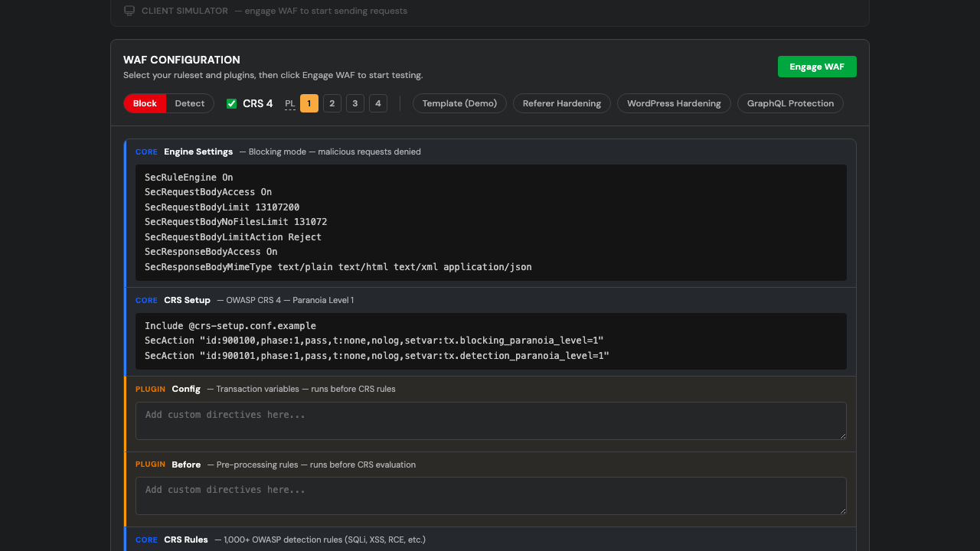Click the SecRuleEngine On directive line

[189, 178]
